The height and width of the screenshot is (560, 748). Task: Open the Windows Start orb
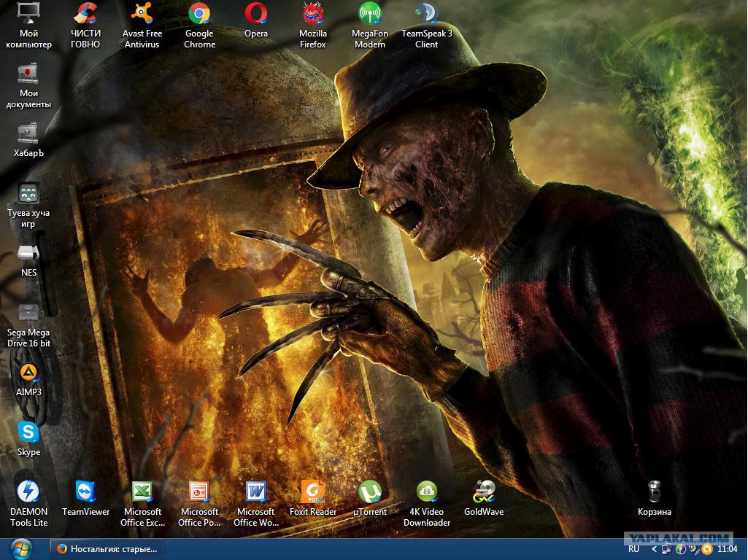coord(21,549)
